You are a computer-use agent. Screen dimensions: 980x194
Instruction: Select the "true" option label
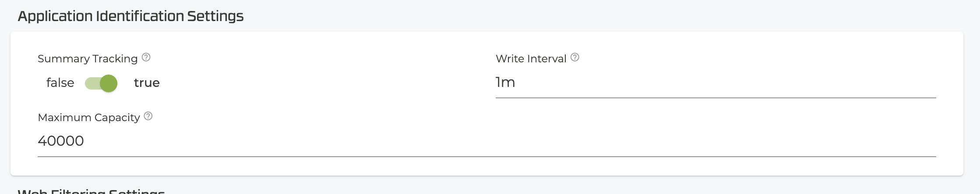click(147, 83)
